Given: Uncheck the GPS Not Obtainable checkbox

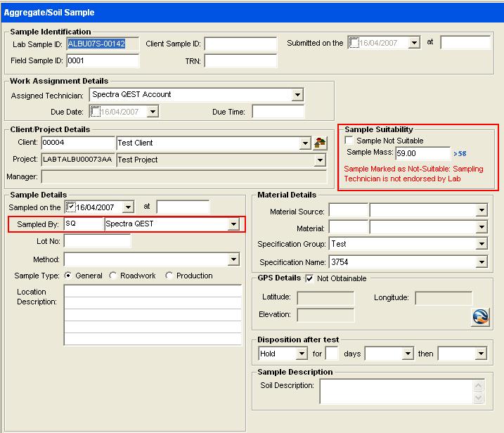Looking at the screenshot, I should pos(310,278).
